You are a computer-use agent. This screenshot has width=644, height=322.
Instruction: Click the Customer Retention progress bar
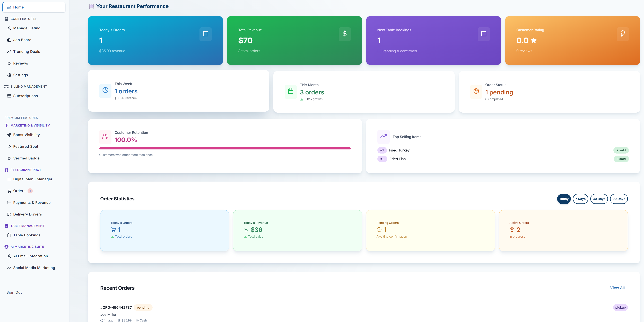[225, 148]
